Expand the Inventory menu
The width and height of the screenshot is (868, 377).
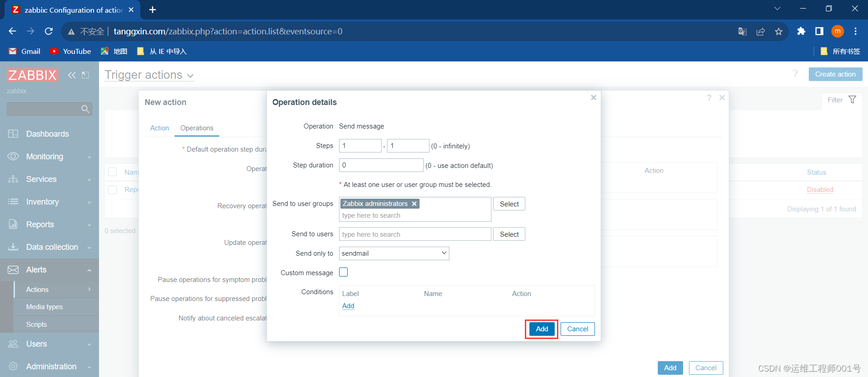tap(89, 202)
